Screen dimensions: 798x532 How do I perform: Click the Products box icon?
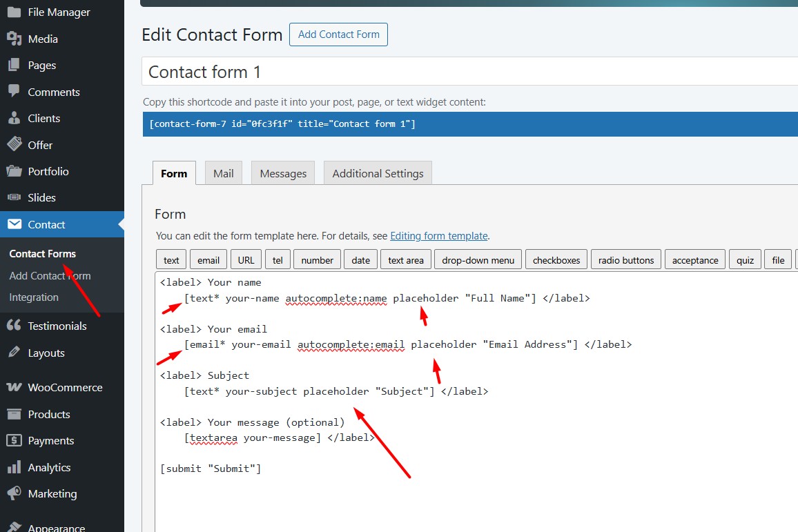14,414
